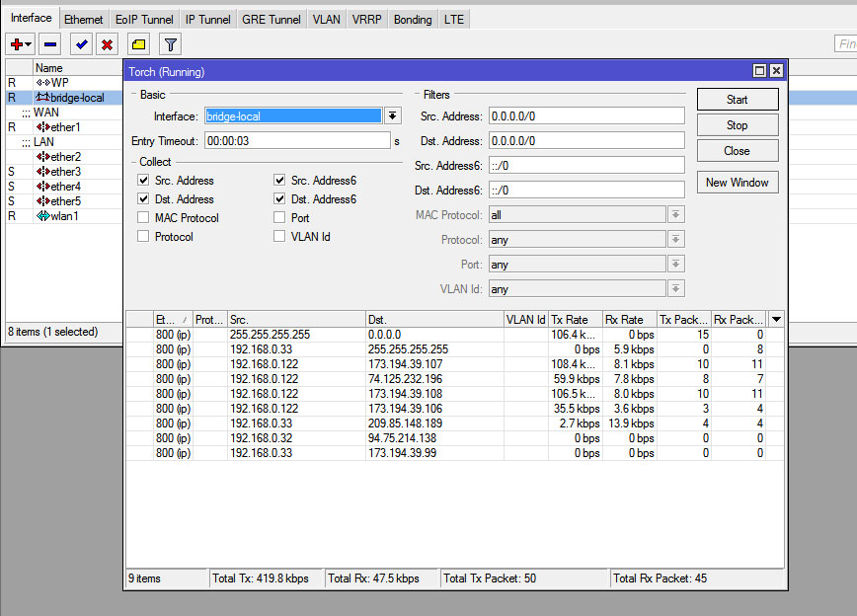Click the blue minus Remove button
The height and width of the screenshot is (616, 857).
[49, 44]
